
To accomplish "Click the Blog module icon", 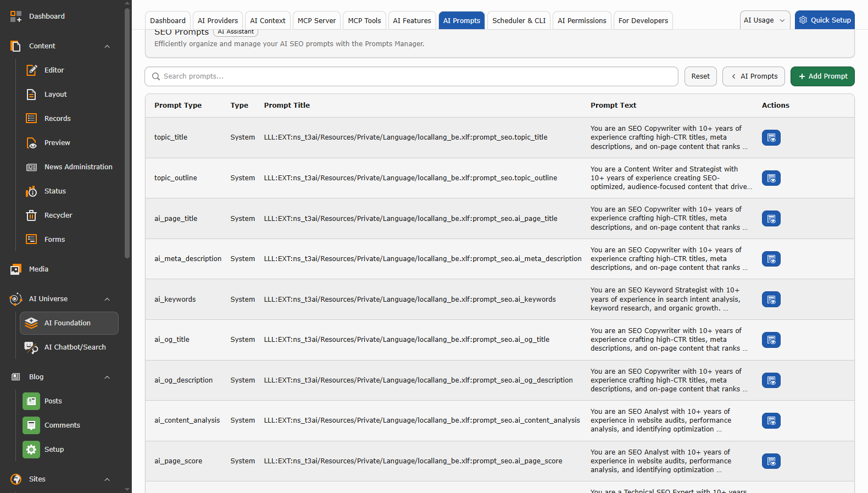I will [16, 377].
